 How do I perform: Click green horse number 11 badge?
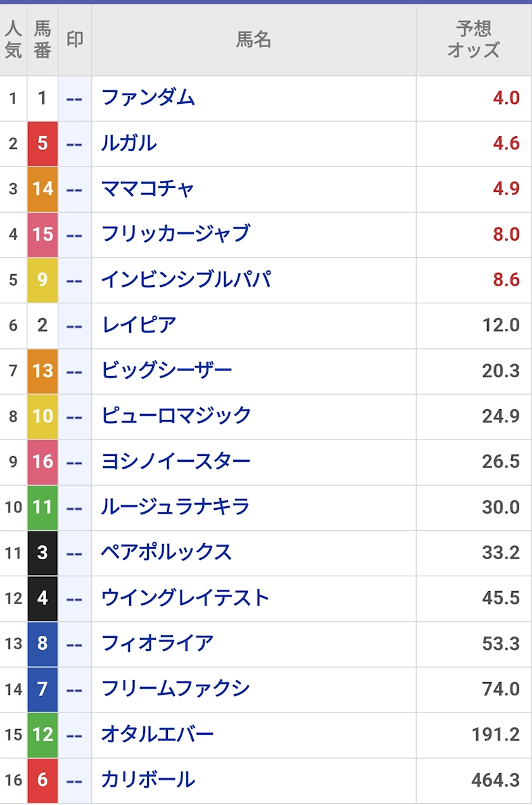pos(42,507)
